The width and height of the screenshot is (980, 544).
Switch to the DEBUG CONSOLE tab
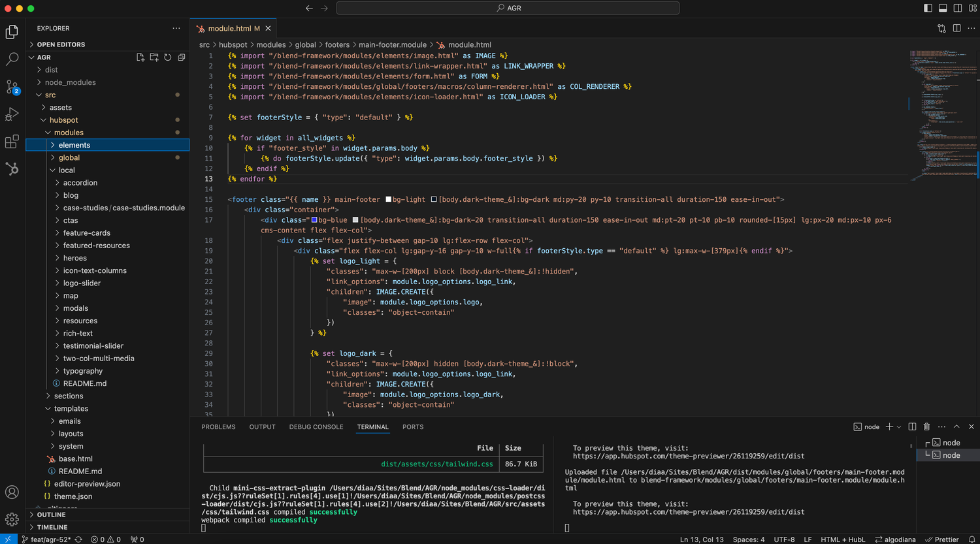click(x=316, y=426)
